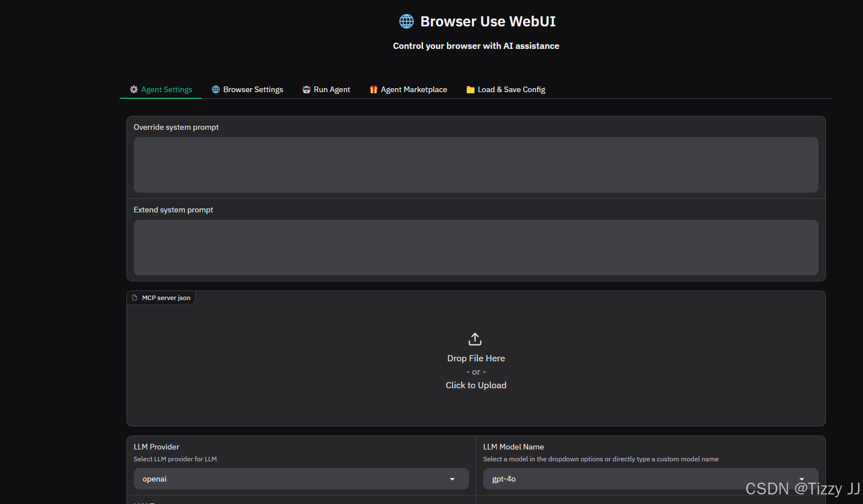Open the Agent Marketplace tab
This screenshot has height=504, width=863.
[x=408, y=89]
